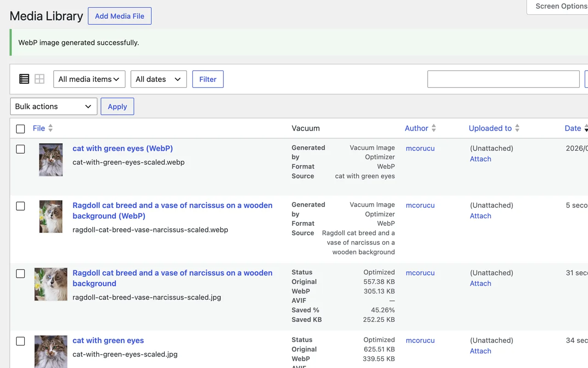The width and height of the screenshot is (588, 368).
Task: Switch to list view icon
Action: pyautogui.click(x=24, y=79)
